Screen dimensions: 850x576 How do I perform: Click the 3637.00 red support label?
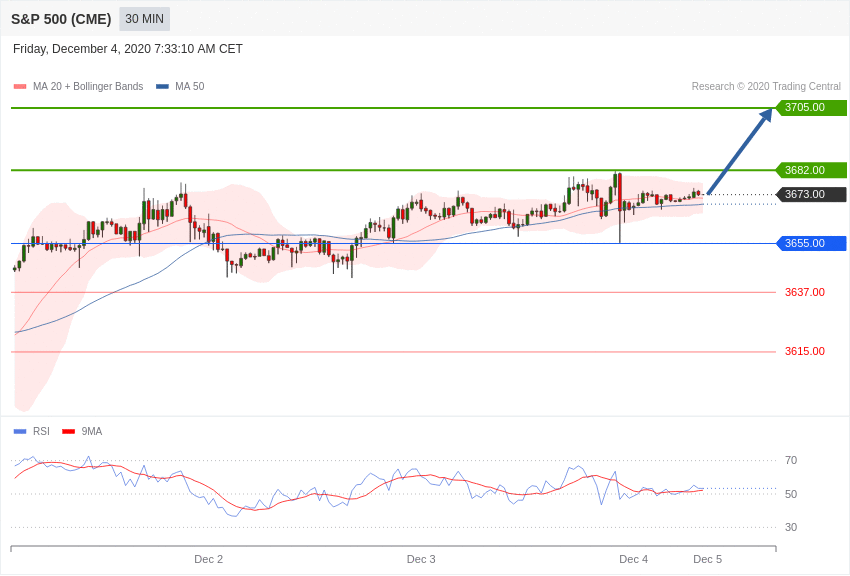[805, 292]
